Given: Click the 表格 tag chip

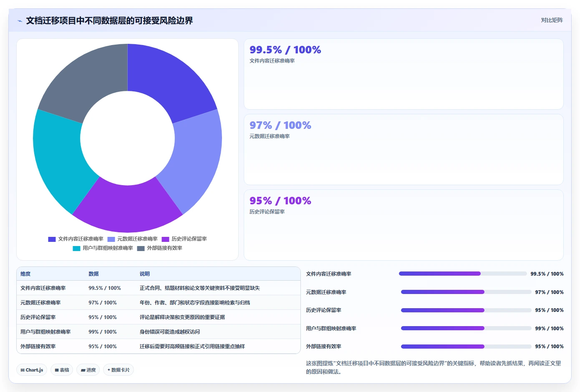Looking at the screenshot, I should [x=62, y=370].
